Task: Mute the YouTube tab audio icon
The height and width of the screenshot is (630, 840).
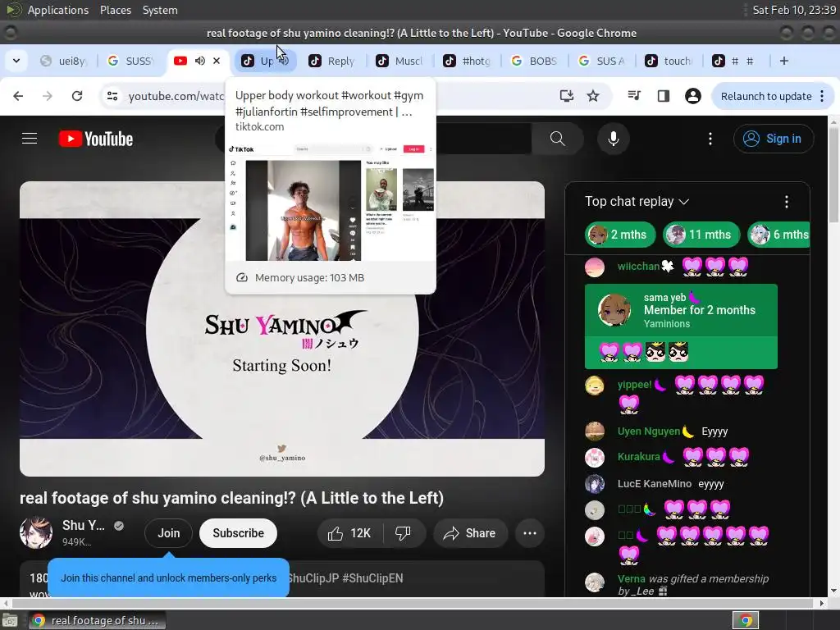Action: (x=200, y=61)
